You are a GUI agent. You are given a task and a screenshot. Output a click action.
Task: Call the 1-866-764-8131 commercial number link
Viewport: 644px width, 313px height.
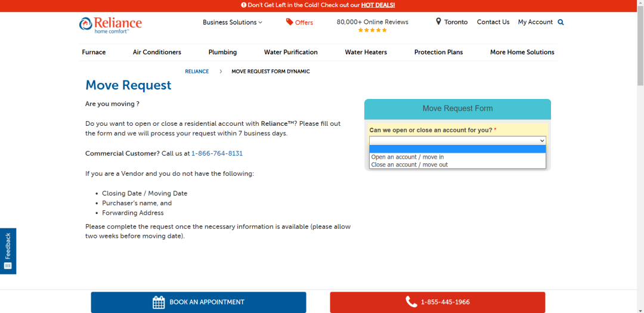pyautogui.click(x=217, y=153)
